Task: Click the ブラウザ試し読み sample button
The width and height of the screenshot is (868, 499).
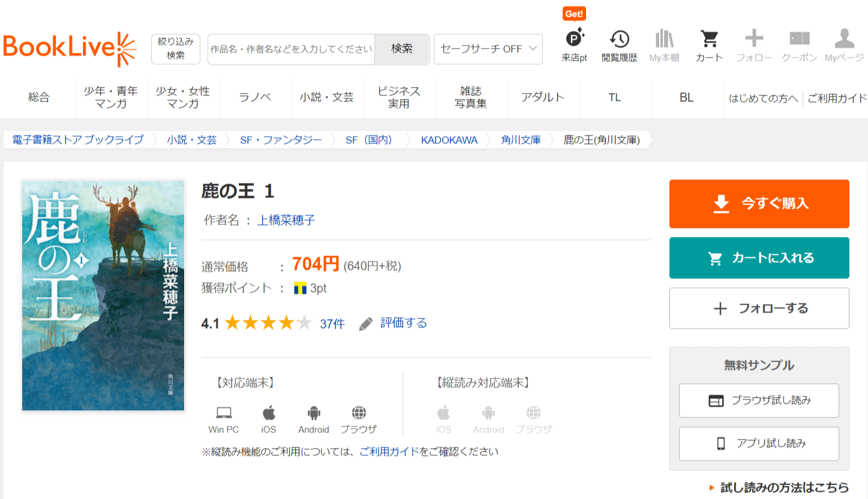Action: 759,401
